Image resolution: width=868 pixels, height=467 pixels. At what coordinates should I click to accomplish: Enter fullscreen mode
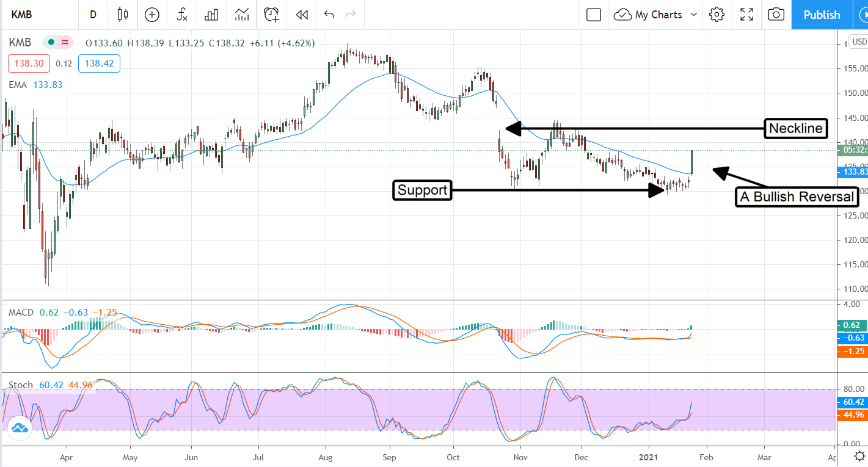tap(746, 15)
